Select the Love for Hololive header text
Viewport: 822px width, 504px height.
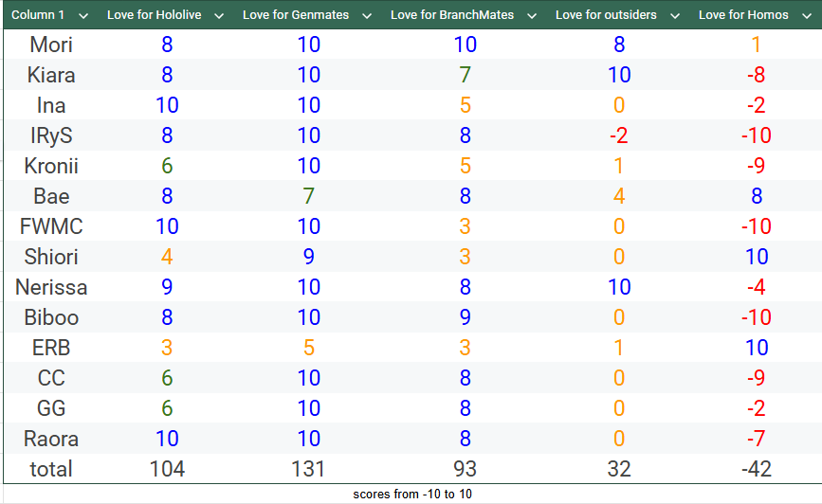pyautogui.click(x=155, y=14)
